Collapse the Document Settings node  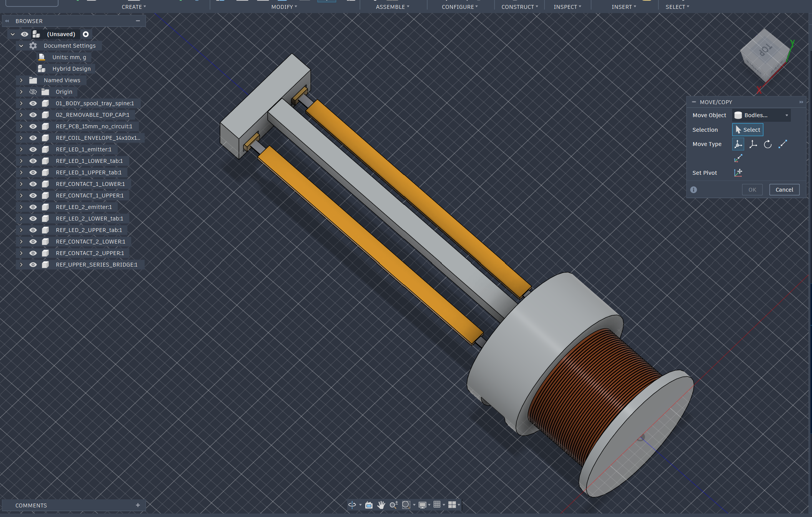22,46
